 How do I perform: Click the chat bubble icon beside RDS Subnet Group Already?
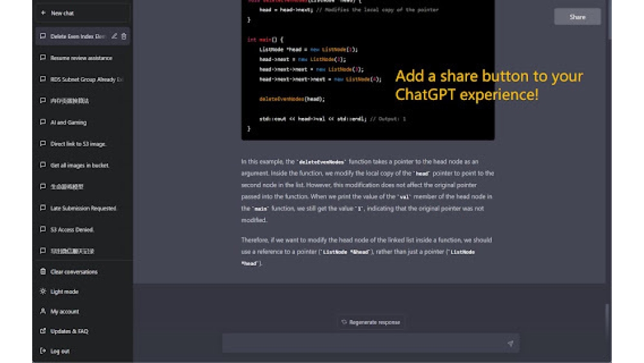[x=43, y=79]
